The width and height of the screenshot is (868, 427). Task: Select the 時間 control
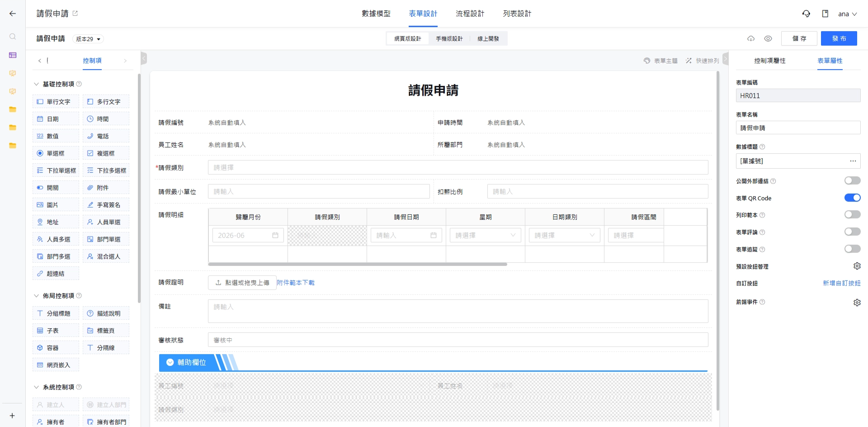106,119
